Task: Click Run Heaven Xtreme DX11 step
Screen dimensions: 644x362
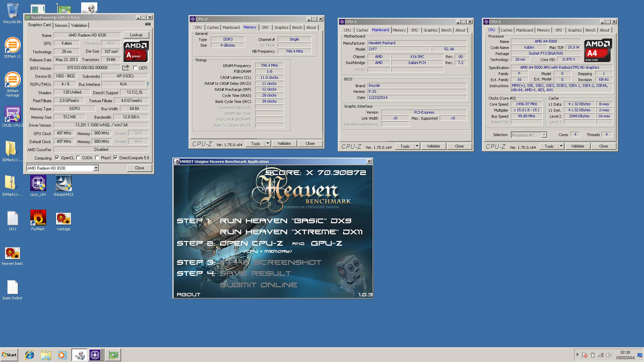Action: [291, 232]
